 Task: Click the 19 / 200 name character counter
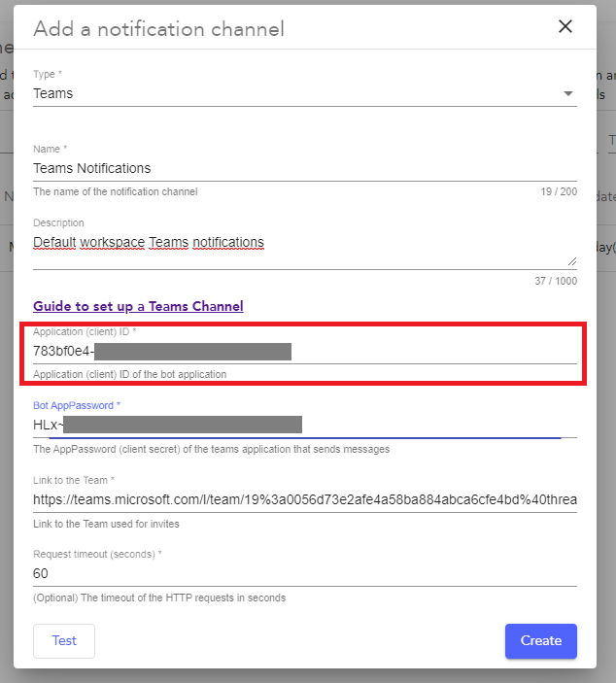(x=559, y=191)
